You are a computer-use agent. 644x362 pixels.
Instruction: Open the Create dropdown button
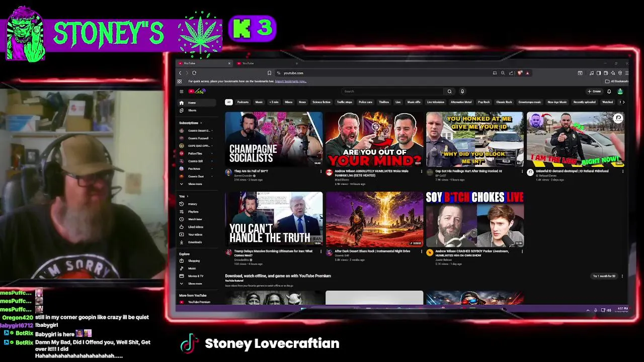point(594,92)
